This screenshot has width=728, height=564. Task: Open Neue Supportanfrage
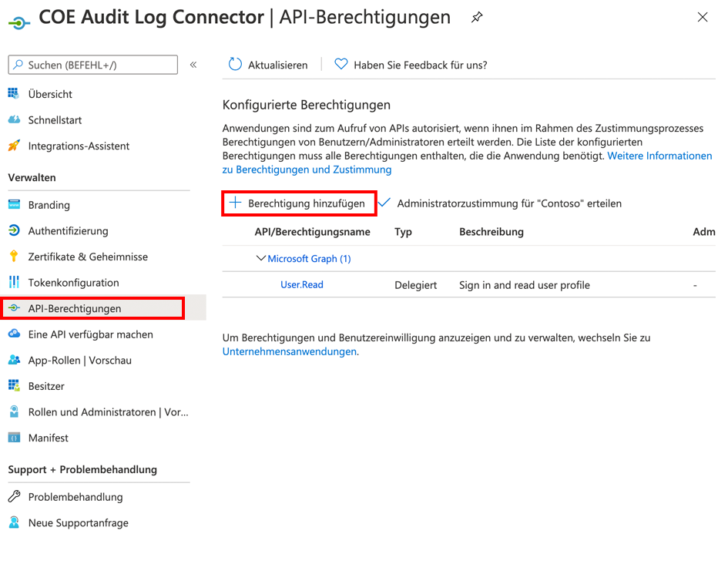[x=78, y=523]
